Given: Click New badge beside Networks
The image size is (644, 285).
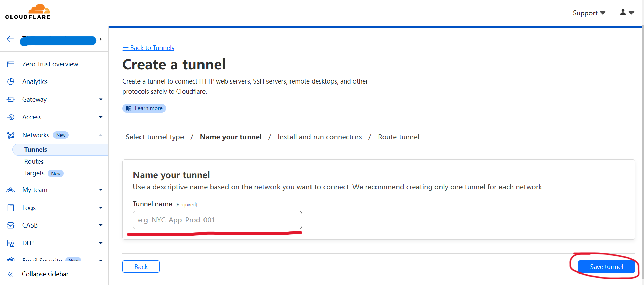Looking at the screenshot, I should tap(61, 135).
